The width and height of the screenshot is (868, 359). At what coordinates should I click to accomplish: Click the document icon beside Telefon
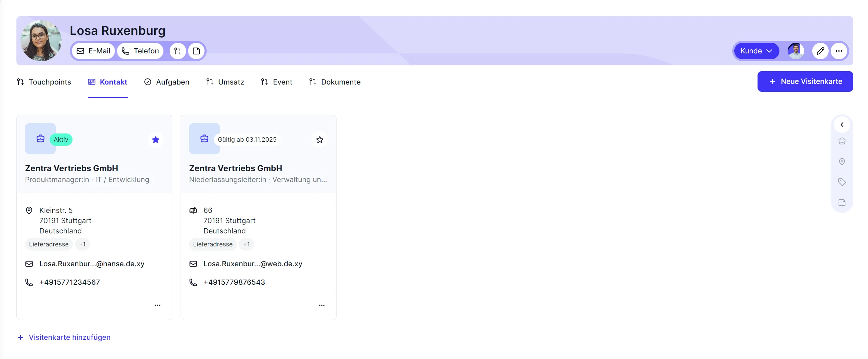coord(196,51)
